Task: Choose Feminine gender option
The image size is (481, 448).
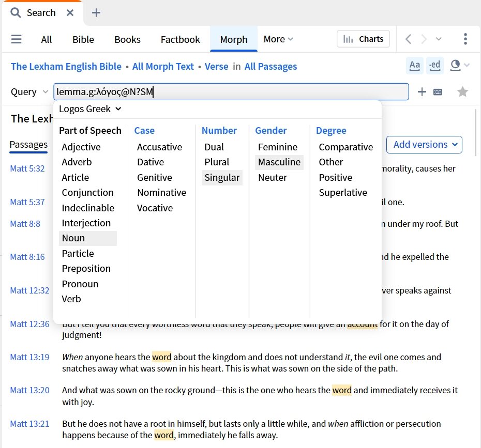Action: click(x=278, y=147)
